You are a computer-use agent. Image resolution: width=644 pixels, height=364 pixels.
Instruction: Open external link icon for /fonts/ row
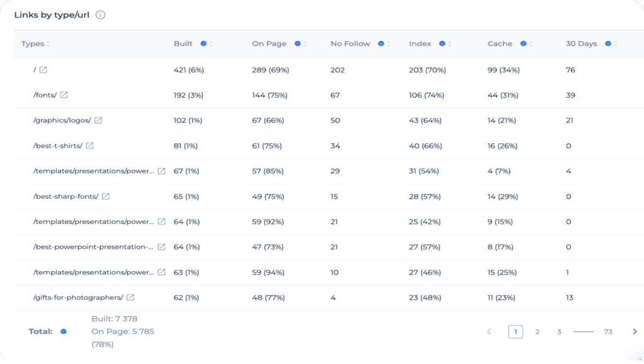[x=64, y=96]
